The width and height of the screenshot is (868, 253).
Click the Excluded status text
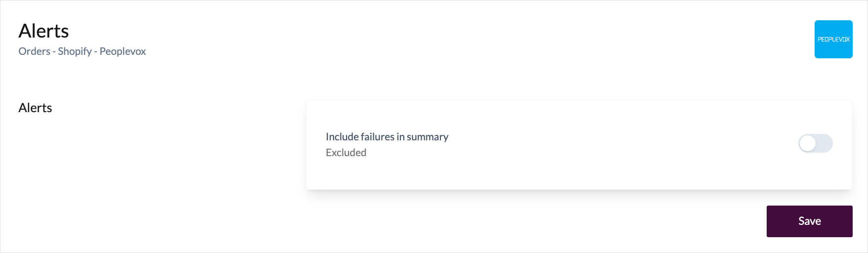(x=346, y=153)
